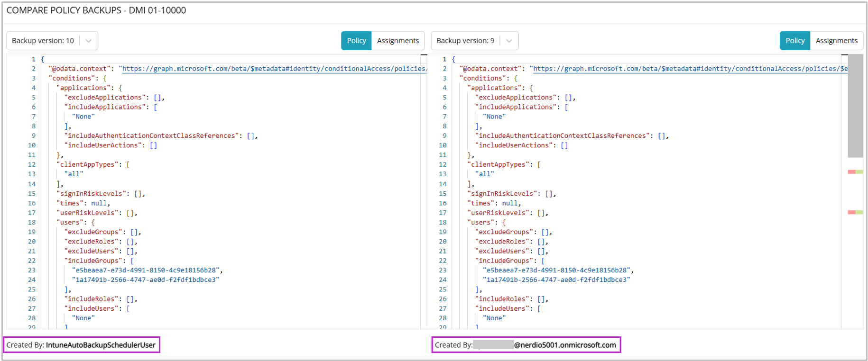The image size is (868, 361).
Task: Click the includeGroups key in left pane
Action: click(x=93, y=261)
